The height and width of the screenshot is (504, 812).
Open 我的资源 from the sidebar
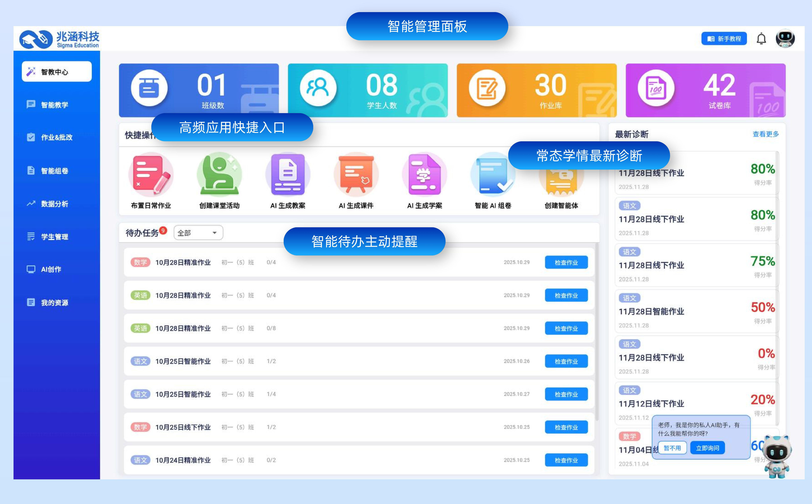pos(53,302)
